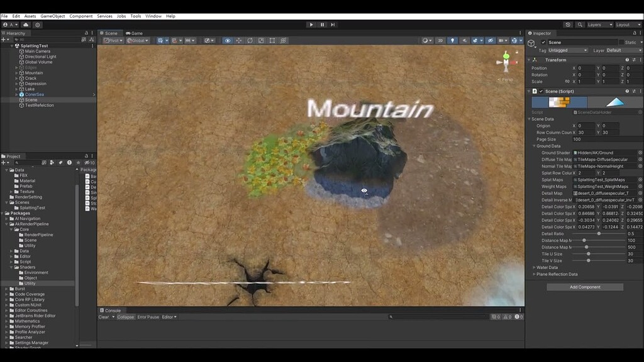644x362 pixels.
Task: Click the scale constrain link icon
Action: click(x=568, y=81)
